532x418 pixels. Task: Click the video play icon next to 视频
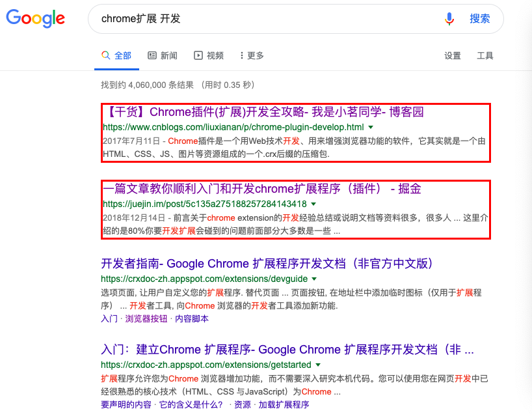point(198,56)
